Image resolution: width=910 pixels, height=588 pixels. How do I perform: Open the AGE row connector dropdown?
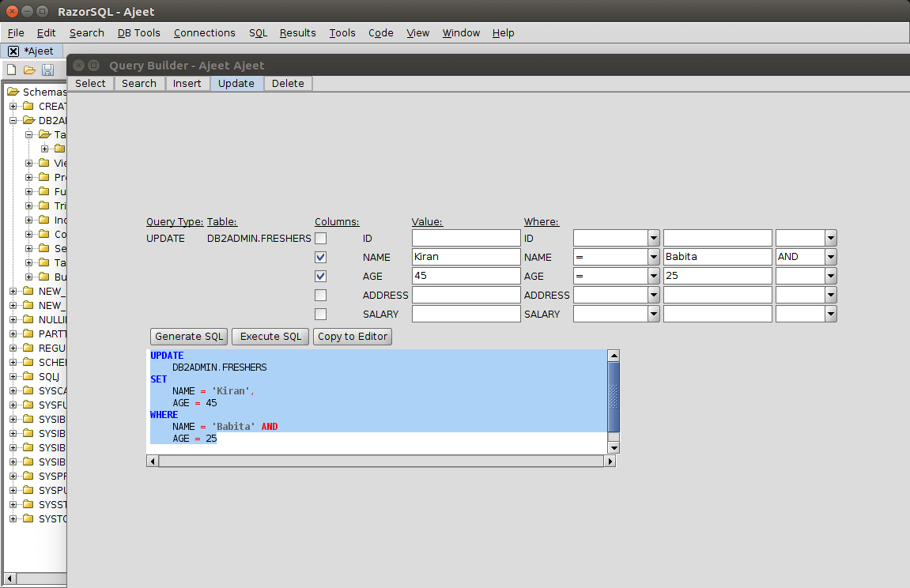(831, 276)
